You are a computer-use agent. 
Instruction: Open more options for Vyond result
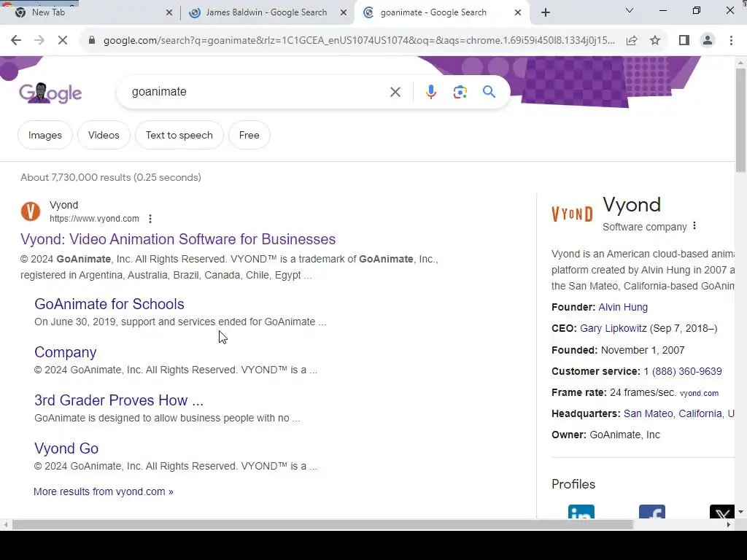click(150, 219)
